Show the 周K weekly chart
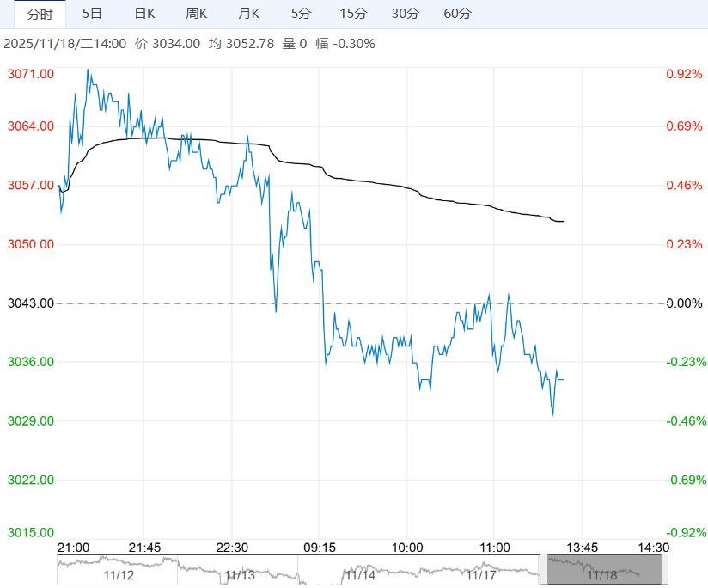 pyautogui.click(x=197, y=14)
